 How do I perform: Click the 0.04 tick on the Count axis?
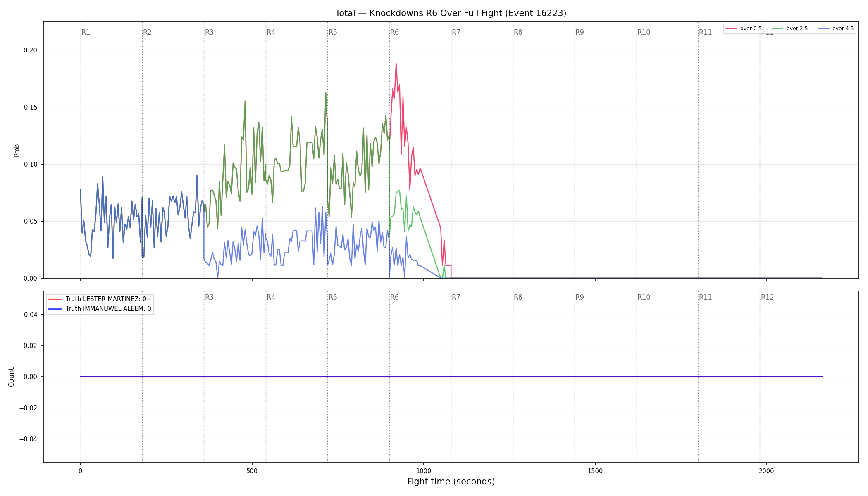pyautogui.click(x=31, y=315)
